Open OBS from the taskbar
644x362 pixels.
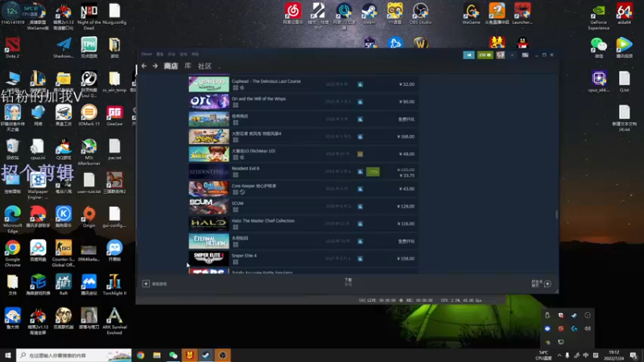pyautogui.click(x=222, y=355)
